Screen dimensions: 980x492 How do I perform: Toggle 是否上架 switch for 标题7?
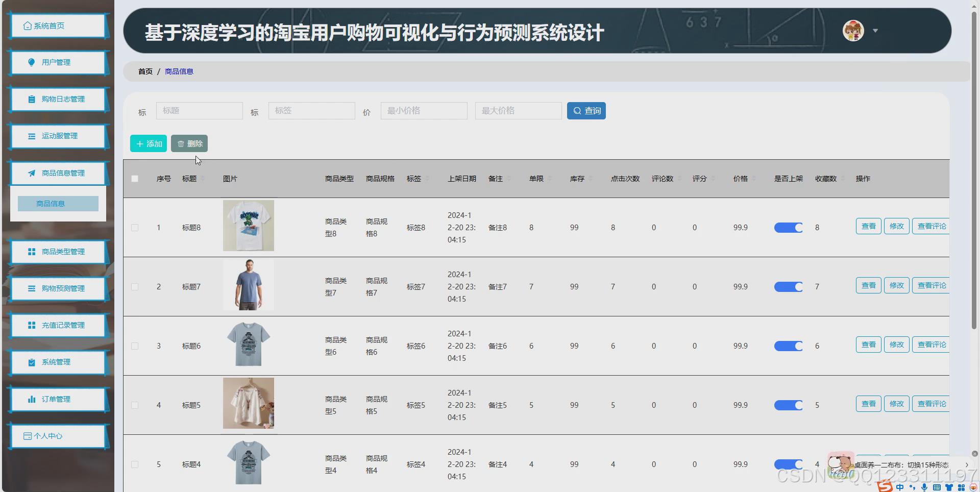coord(789,287)
